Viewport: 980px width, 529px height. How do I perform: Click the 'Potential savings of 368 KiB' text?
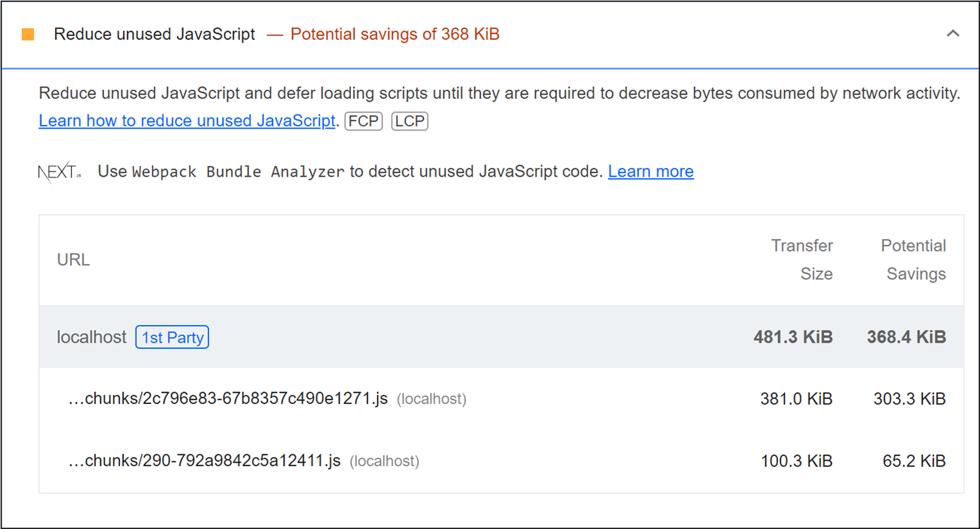pyautogui.click(x=395, y=35)
